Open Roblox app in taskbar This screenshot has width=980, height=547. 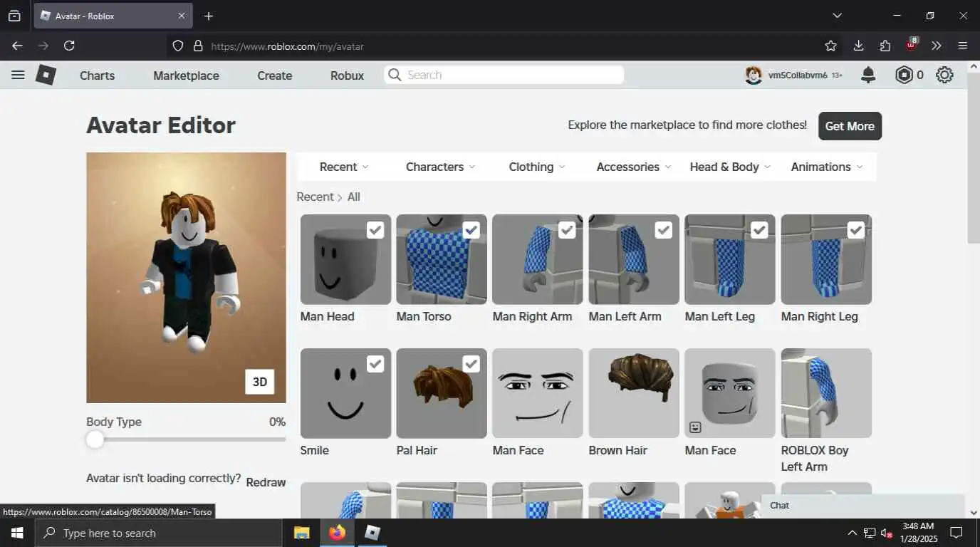(373, 533)
